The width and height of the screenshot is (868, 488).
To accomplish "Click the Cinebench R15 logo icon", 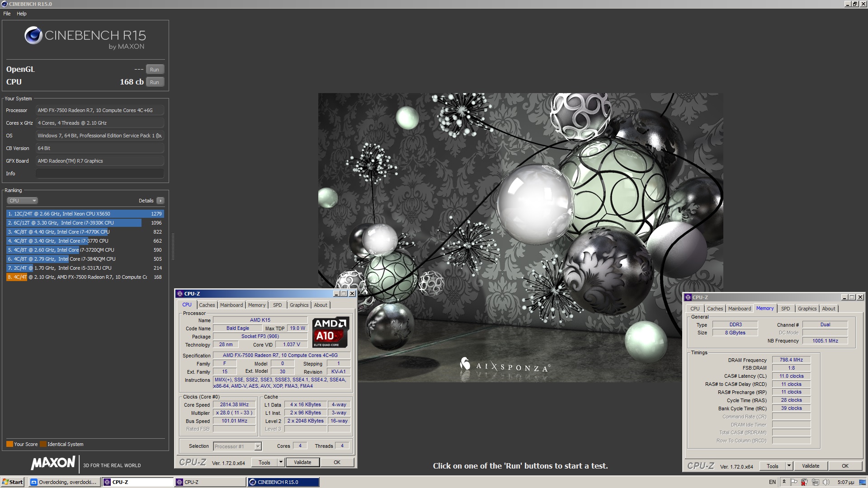I will pos(33,35).
